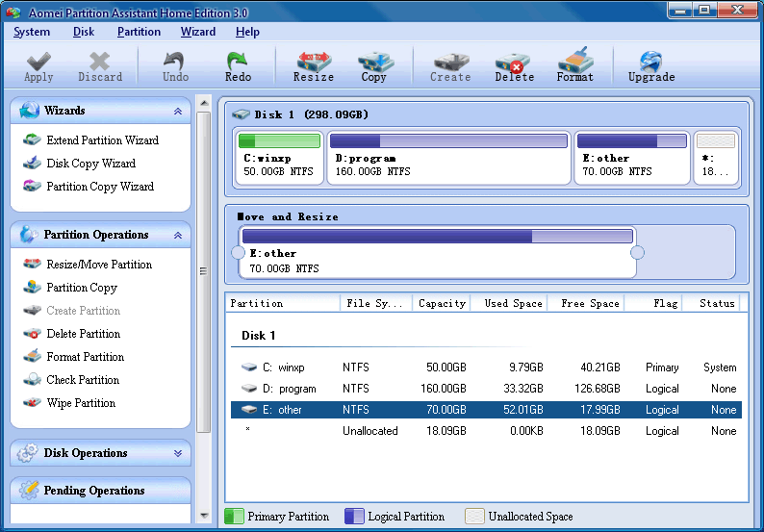The width and height of the screenshot is (764, 532).
Task: Collapse the Wizards panel
Action: pyautogui.click(x=178, y=112)
